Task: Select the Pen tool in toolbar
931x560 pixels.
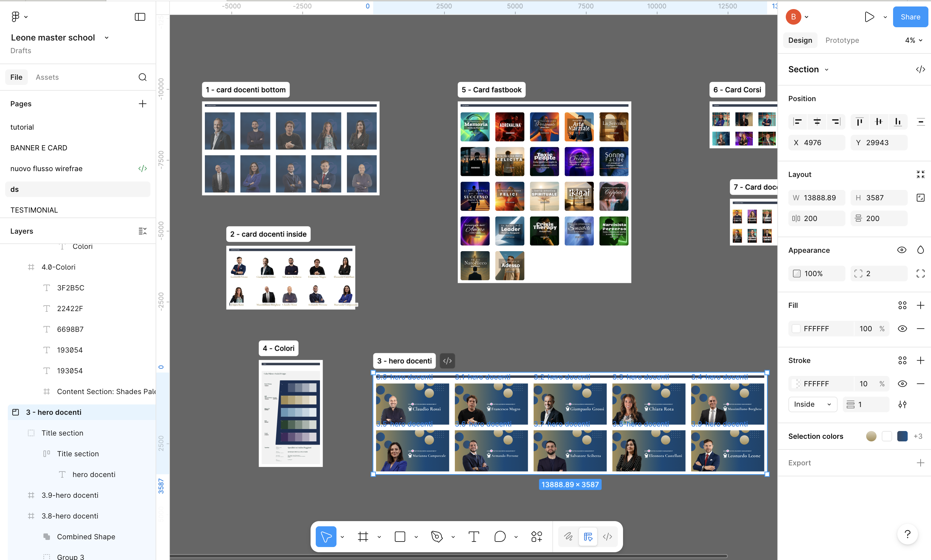Action: coord(437,536)
